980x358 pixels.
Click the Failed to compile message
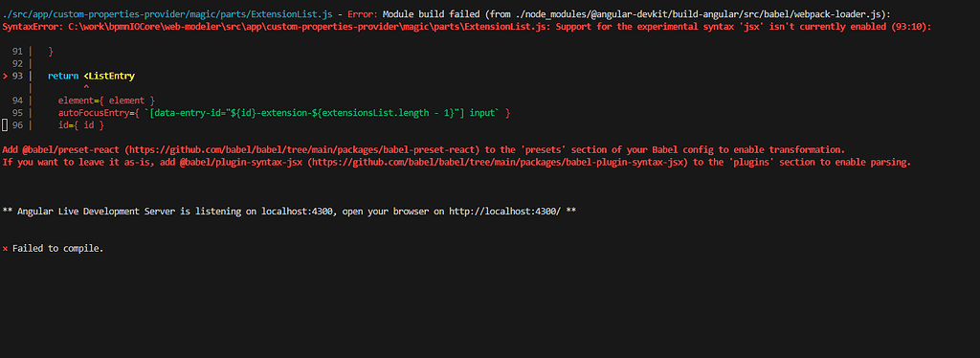tap(58, 249)
